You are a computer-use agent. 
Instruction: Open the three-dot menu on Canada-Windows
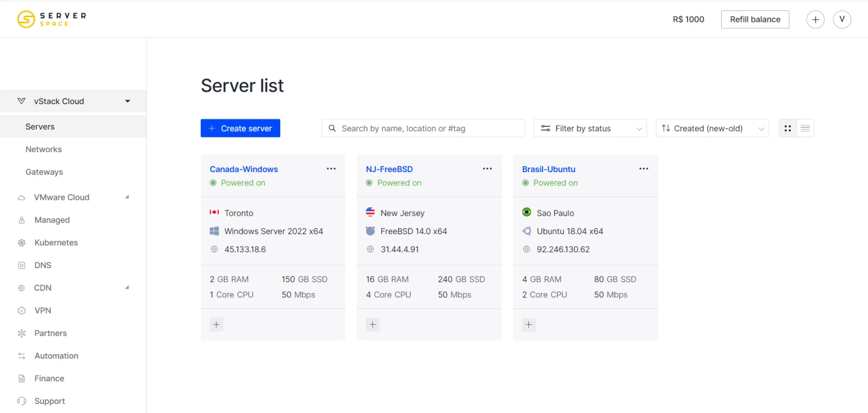point(331,168)
